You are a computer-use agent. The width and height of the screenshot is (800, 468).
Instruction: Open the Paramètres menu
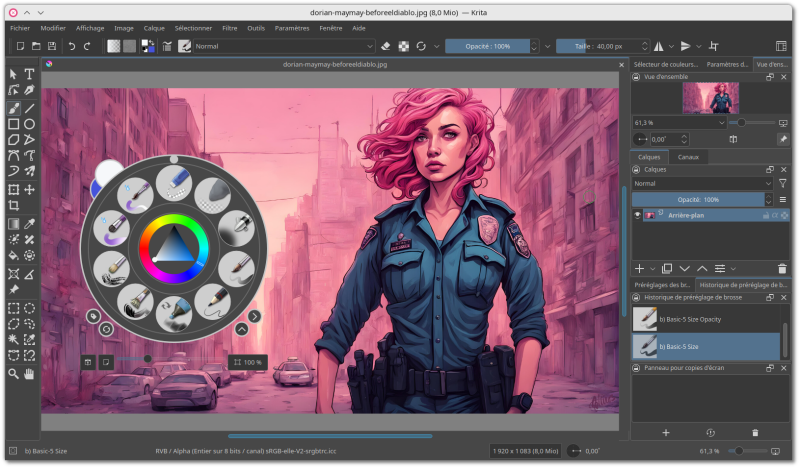292,29
